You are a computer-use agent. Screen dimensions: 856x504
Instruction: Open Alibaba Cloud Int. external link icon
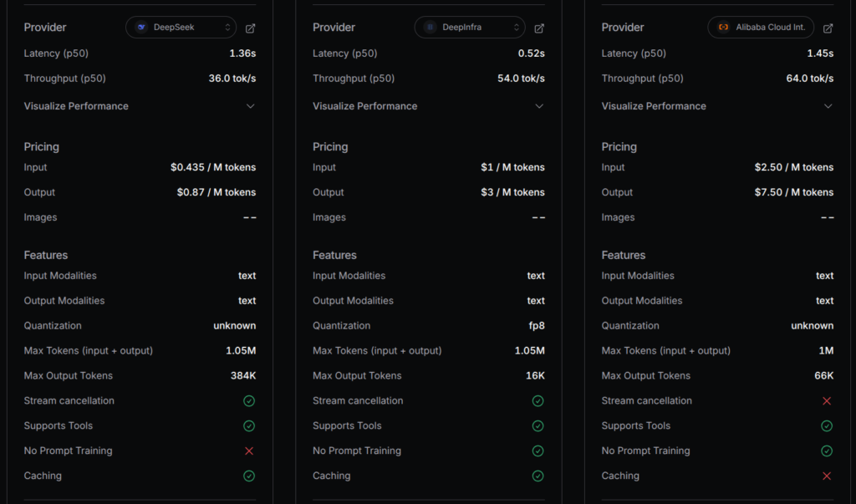click(828, 28)
